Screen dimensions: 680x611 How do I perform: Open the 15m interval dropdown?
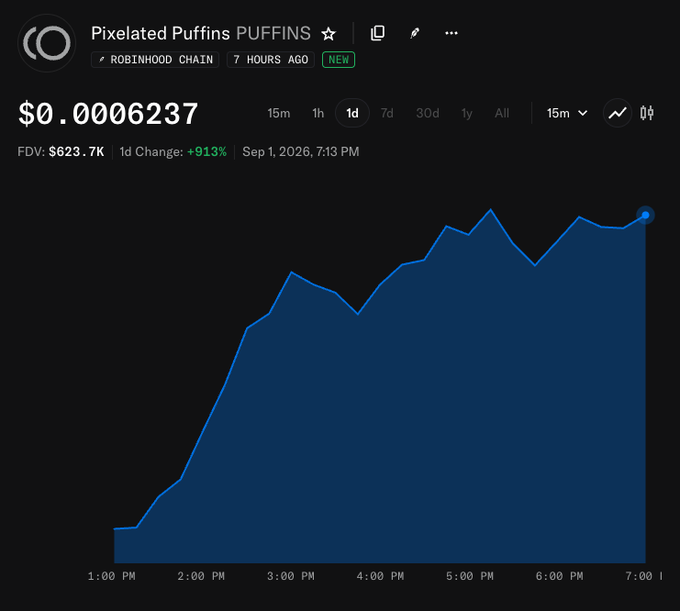coord(567,113)
